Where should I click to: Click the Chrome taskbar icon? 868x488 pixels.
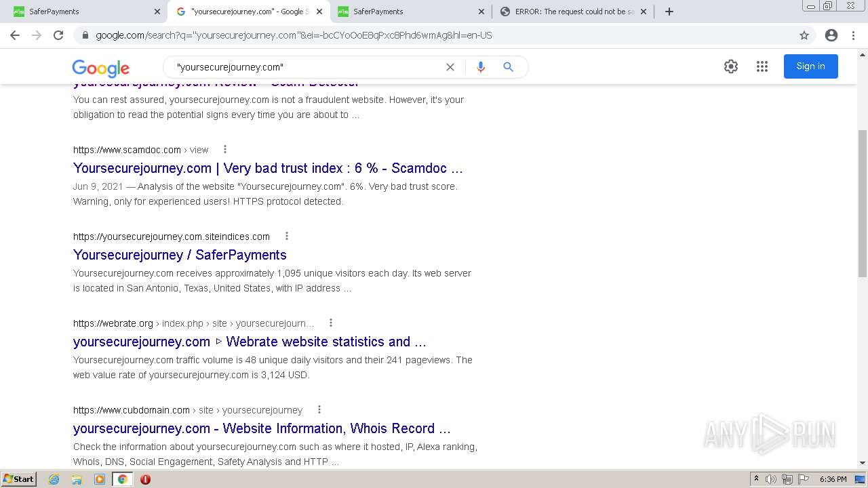[122, 479]
